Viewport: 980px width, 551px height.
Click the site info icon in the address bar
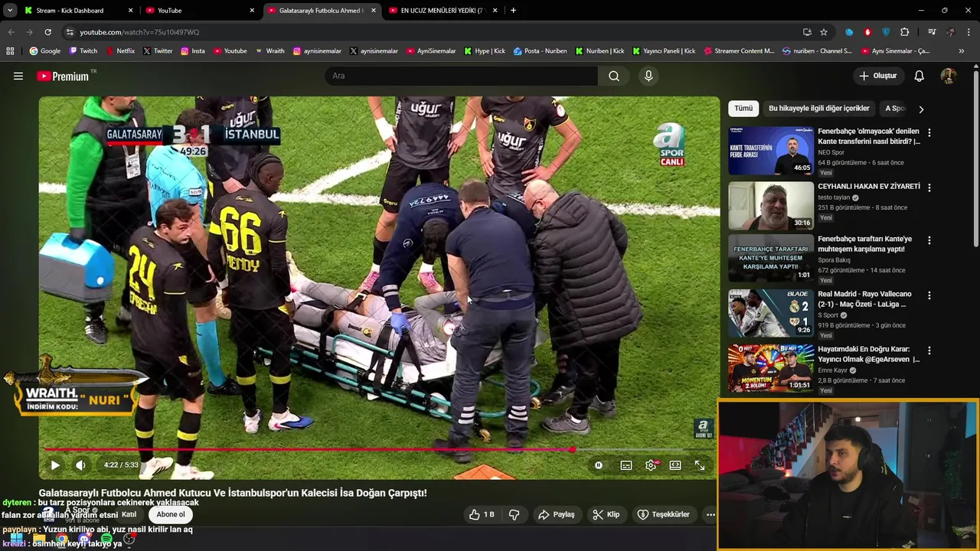tap(70, 32)
